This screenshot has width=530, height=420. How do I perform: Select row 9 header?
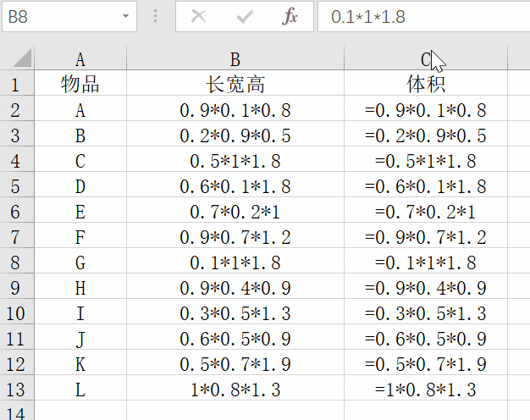click(17, 285)
